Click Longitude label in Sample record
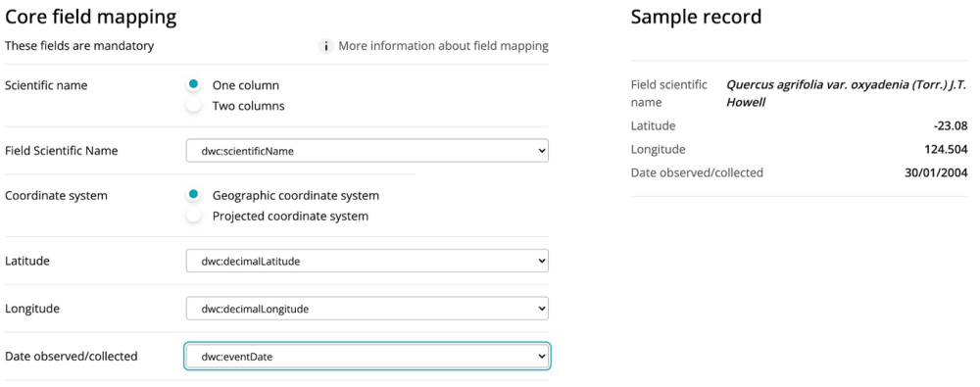The width and height of the screenshot is (980, 387). pos(659,150)
